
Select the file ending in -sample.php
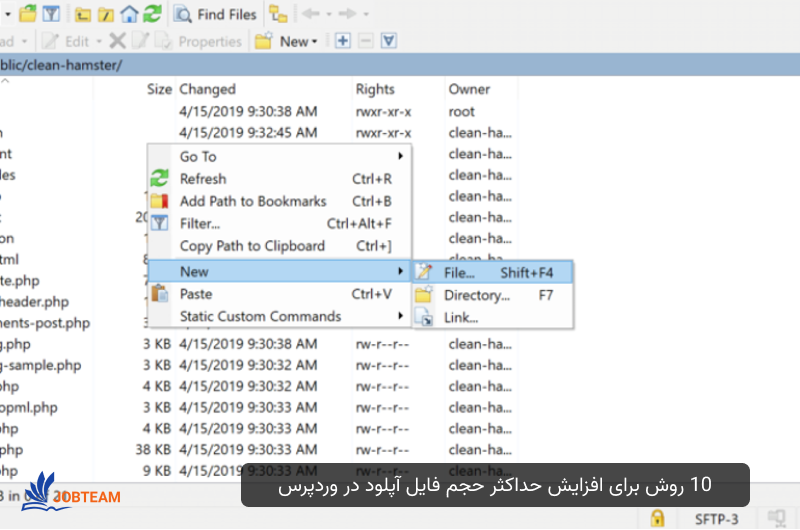(41, 366)
